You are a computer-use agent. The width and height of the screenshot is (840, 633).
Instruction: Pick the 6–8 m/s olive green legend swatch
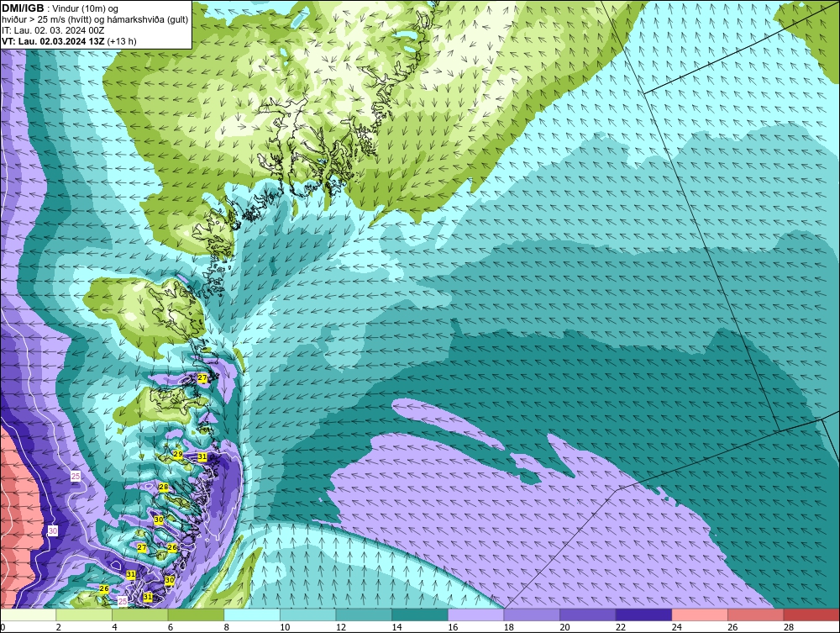click(196, 615)
